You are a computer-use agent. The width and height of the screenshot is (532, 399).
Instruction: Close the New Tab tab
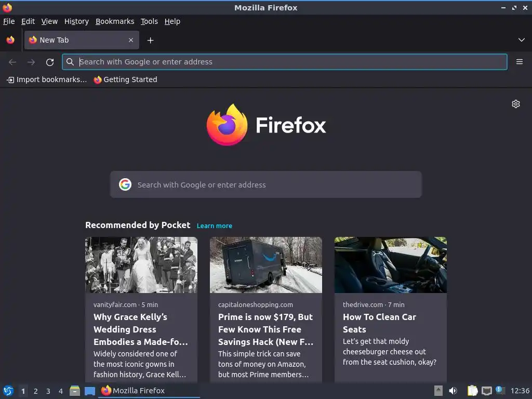(x=131, y=40)
